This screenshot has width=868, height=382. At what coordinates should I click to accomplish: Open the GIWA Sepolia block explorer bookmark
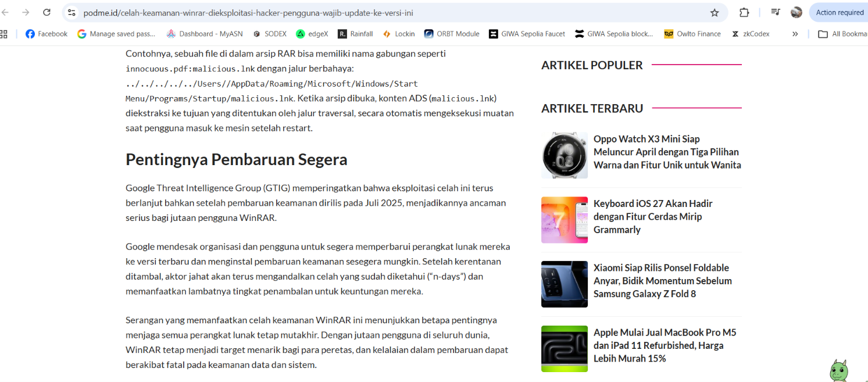(614, 34)
